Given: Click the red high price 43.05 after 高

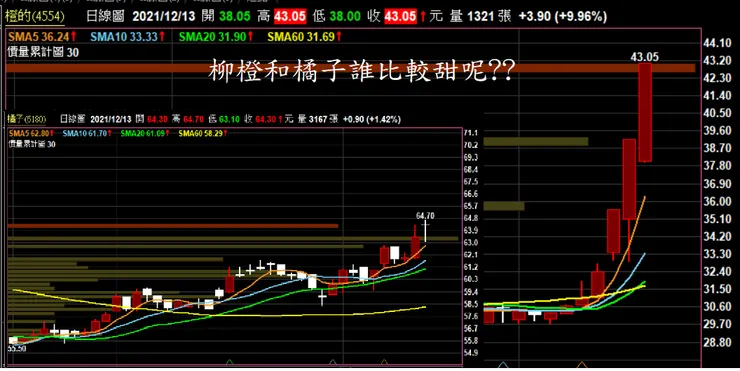Looking at the screenshot, I should coord(290,17).
